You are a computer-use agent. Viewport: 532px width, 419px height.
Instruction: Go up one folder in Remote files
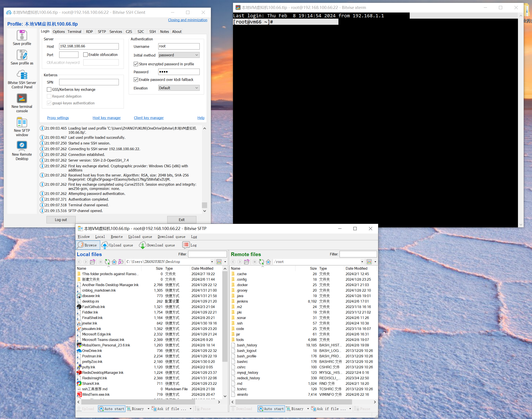(x=247, y=262)
